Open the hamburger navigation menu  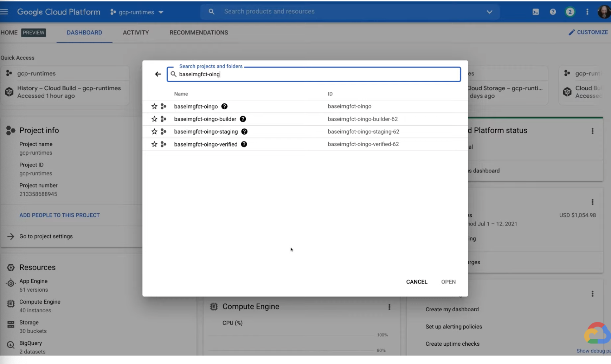click(4, 12)
